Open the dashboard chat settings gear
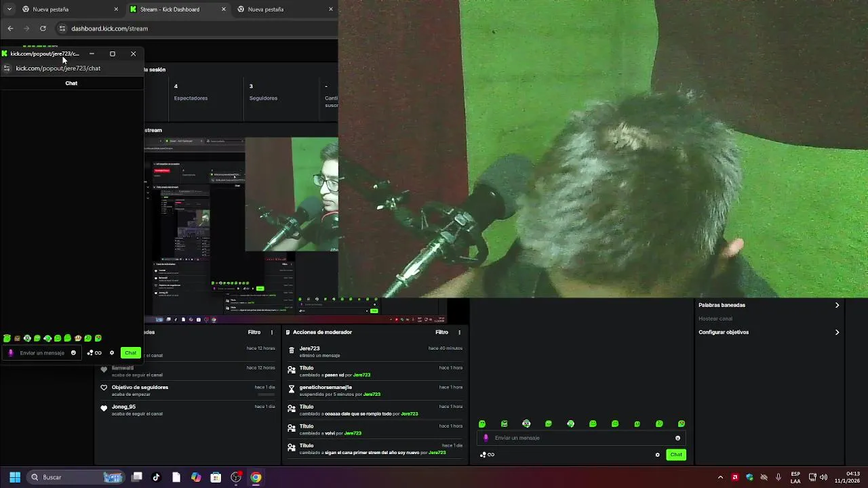Viewport: 868px width, 488px height. coord(657,455)
